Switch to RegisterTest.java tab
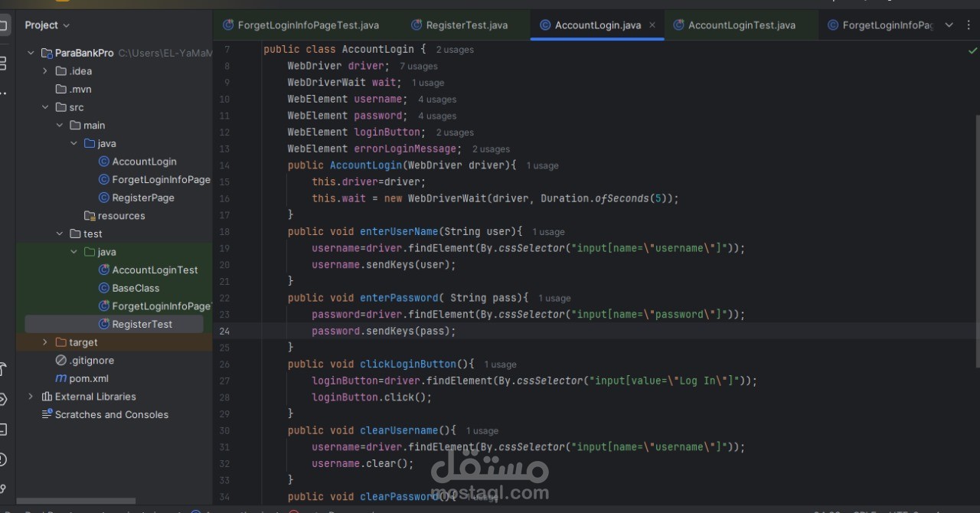 click(x=459, y=25)
